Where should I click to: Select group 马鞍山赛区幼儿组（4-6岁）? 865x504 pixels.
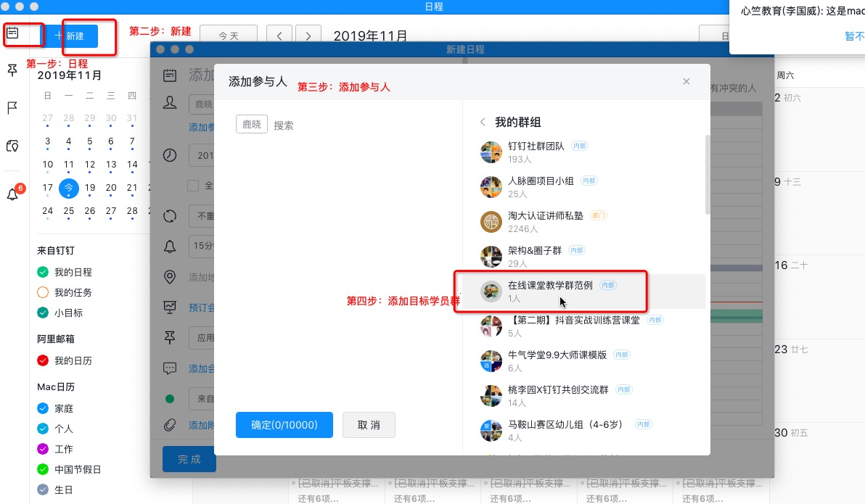click(585, 430)
